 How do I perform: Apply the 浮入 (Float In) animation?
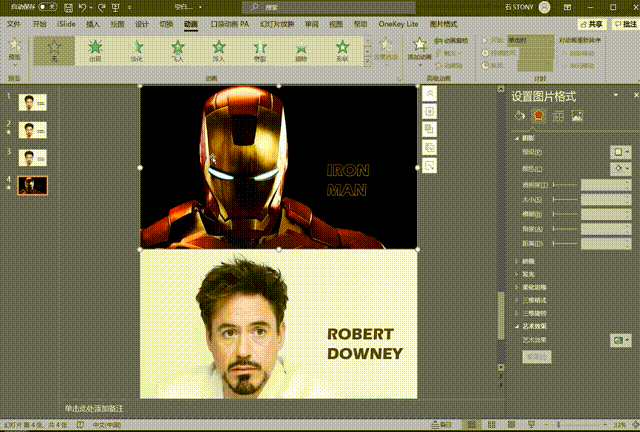pos(219,48)
